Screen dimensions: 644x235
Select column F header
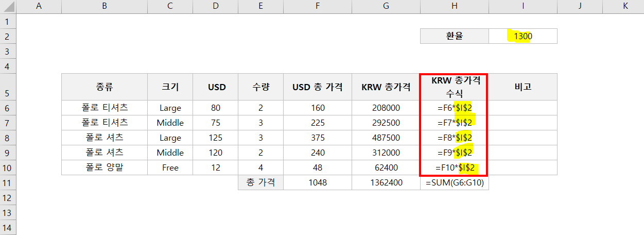tap(318, 6)
